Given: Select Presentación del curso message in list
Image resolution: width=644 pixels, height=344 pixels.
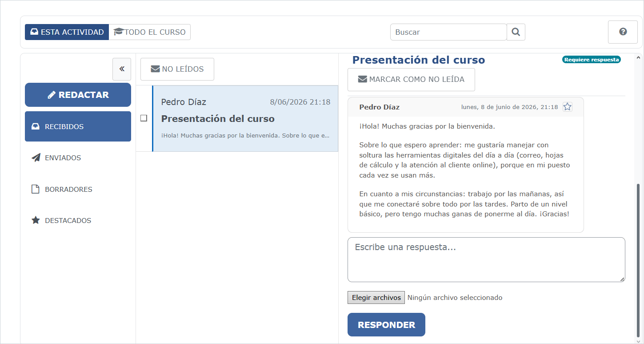Looking at the screenshot, I should [245, 118].
